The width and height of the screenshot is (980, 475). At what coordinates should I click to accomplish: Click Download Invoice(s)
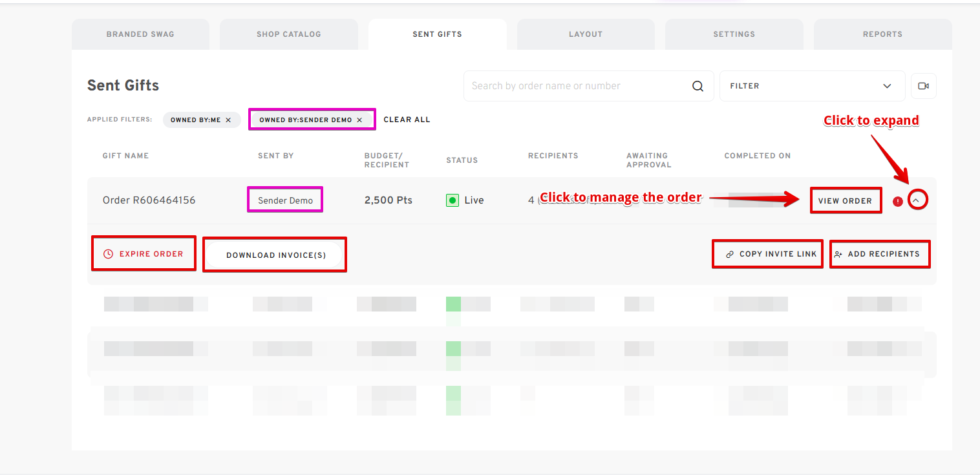click(275, 255)
